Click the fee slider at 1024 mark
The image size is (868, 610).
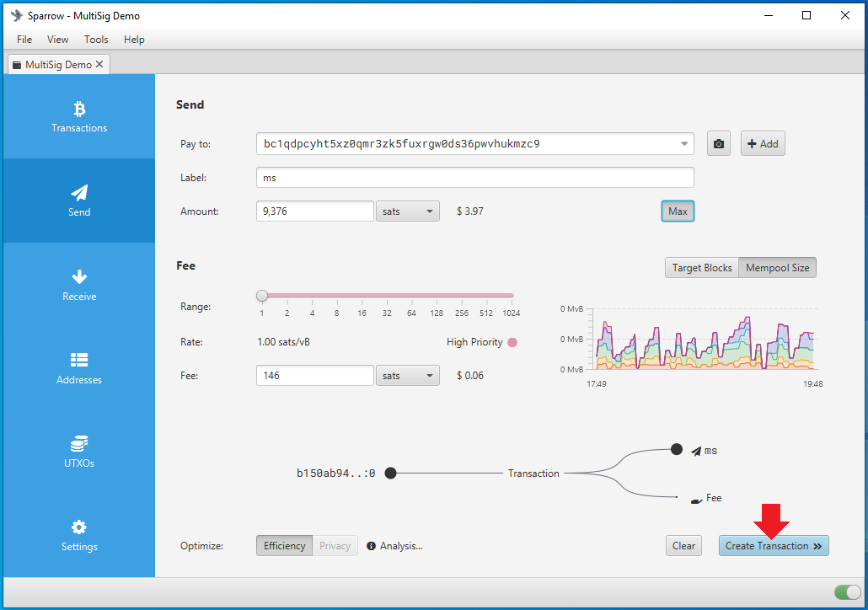[x=512, y=296]
